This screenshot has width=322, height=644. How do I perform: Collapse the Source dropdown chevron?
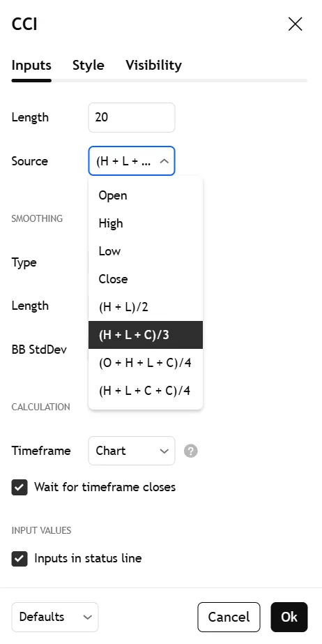pos(164,161)
